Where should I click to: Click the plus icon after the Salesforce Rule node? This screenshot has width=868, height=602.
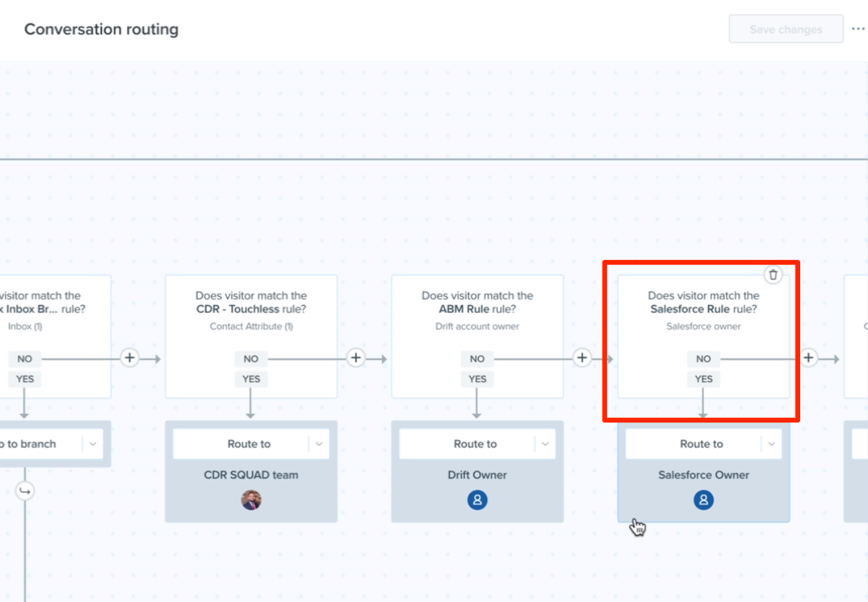(808, 357)
